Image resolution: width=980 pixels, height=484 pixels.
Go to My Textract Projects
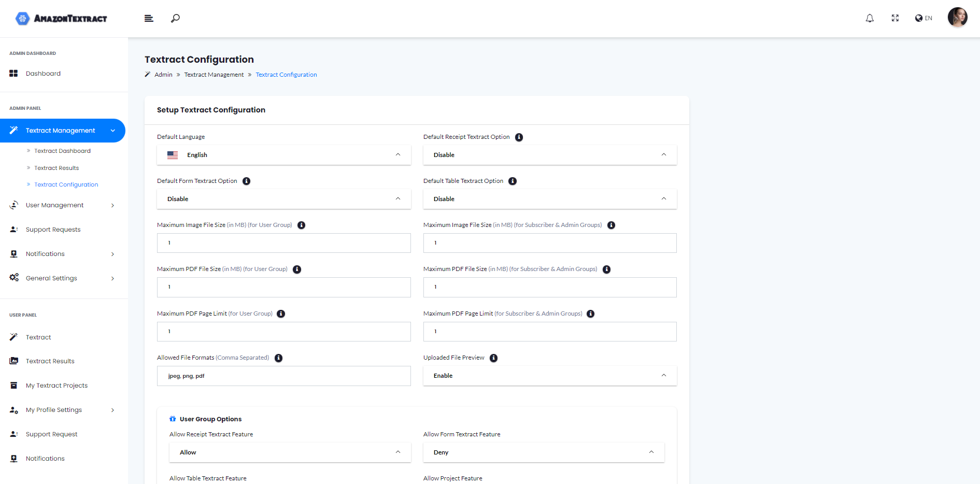(56, 386)
